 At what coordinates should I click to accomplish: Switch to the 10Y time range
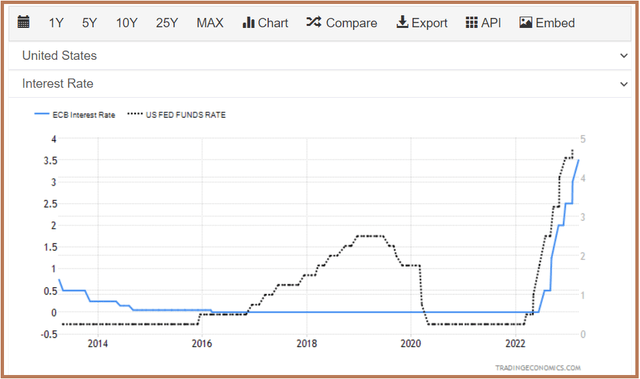click(127, 23)
